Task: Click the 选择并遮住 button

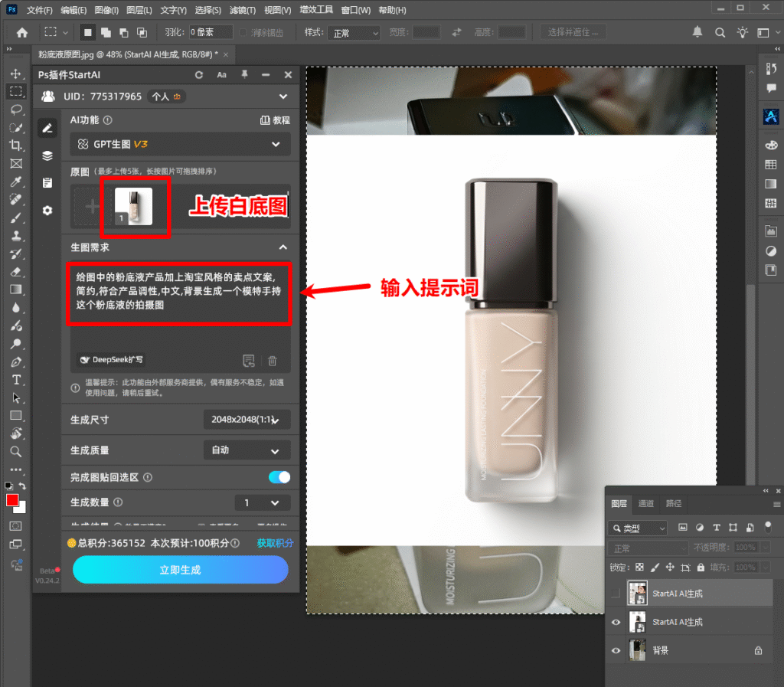Action: (x=573, y=32)
